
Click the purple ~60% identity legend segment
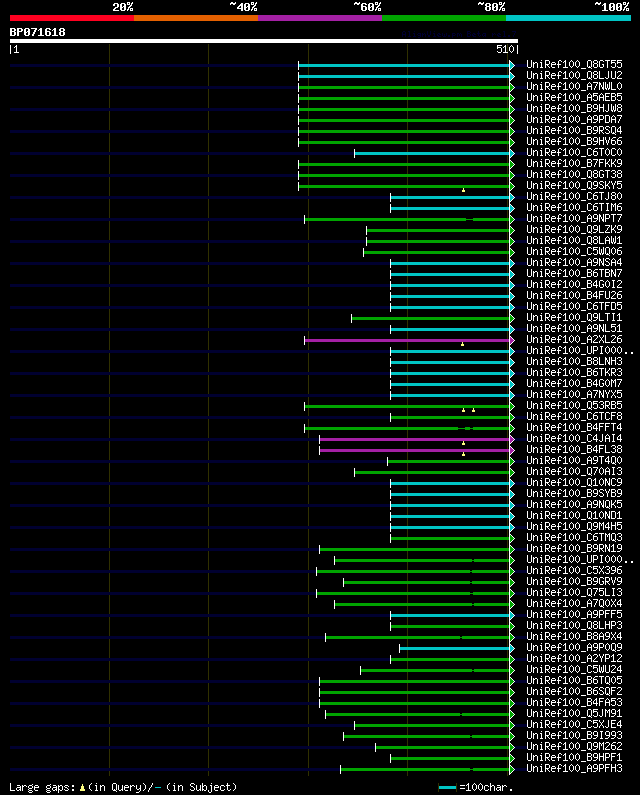coord(320,18)
